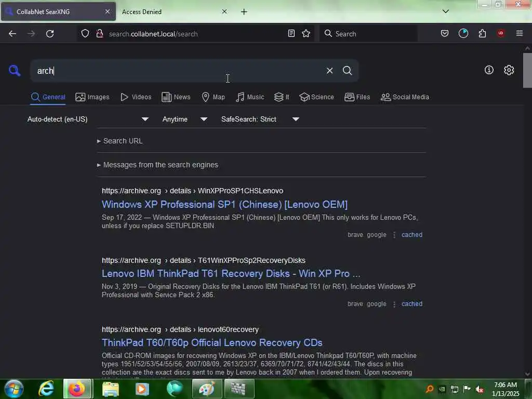The height and width of the screenshot is (399, 532).
Task: Switch to Map search category
Action: tap(213, 97)
